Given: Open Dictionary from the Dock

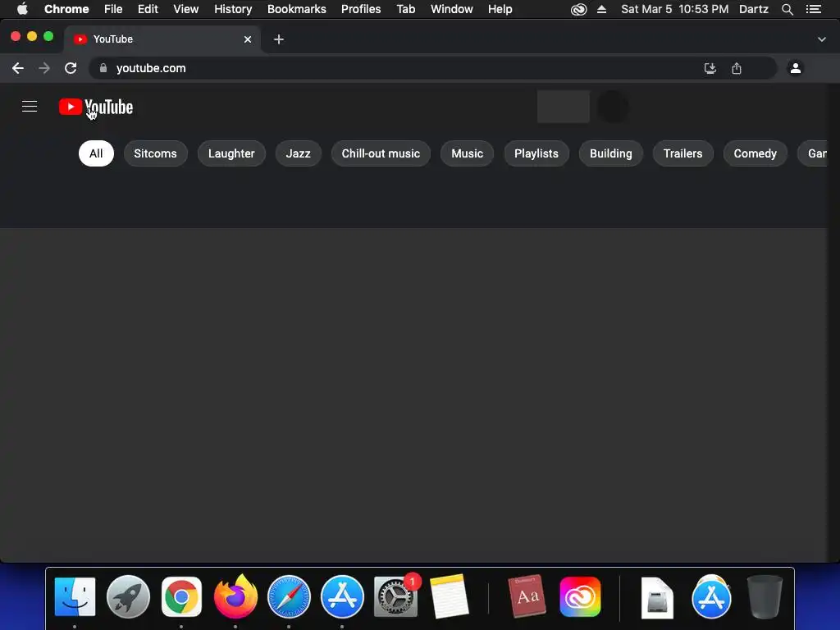Looking at the screenshot, I should click(x=527, y=597).
